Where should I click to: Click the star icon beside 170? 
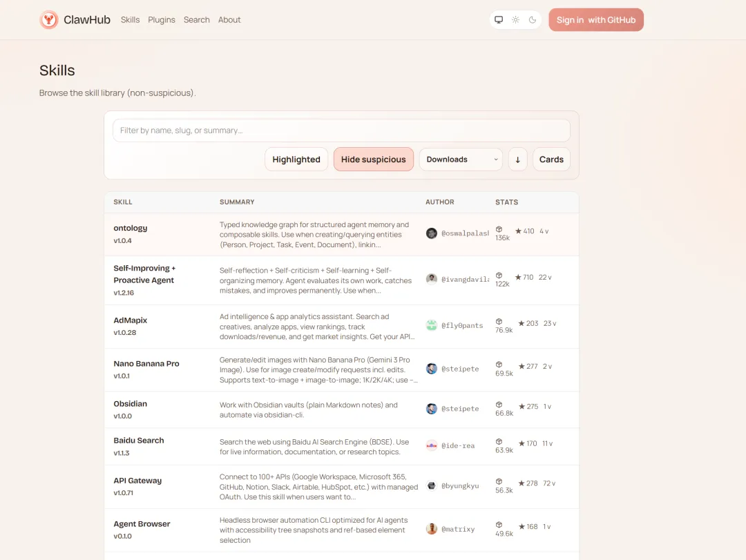(x=522, y=443)
